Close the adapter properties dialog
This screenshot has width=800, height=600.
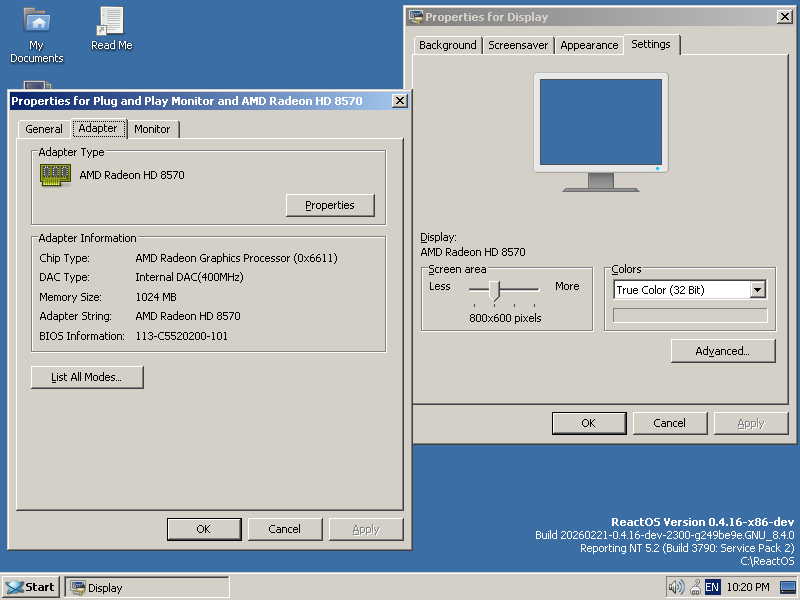(x=399, y=101)
